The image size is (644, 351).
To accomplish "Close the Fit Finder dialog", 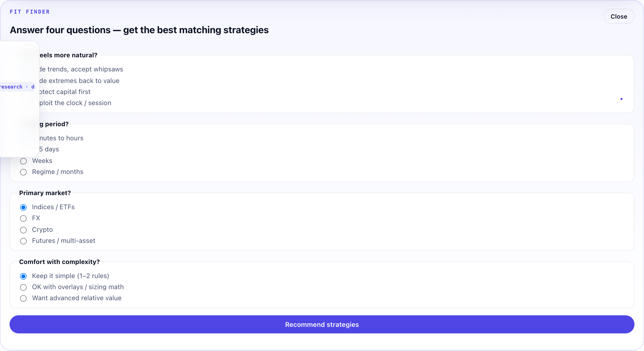I will click(619, 16).
